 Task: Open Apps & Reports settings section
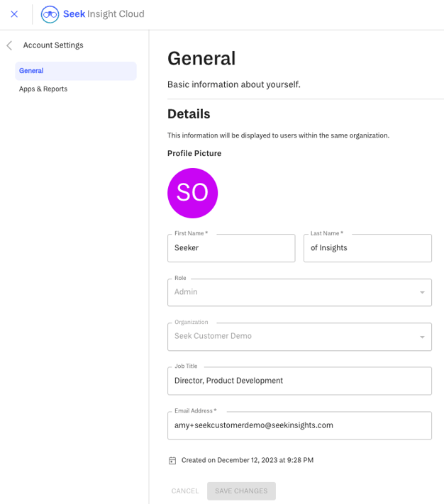[43, 89]
